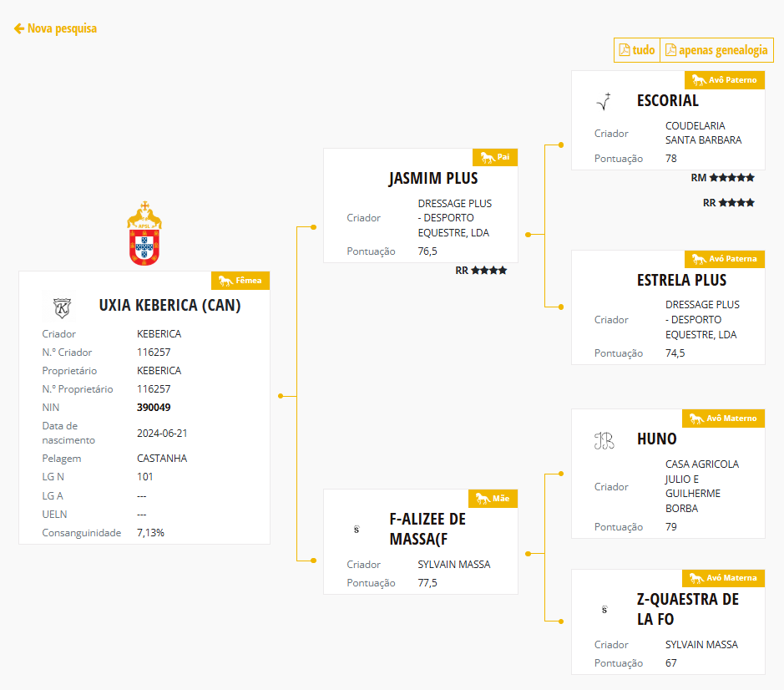Click the NIN value 390049
This screenshot has height=690, width=784.
(x=154, y=408)
